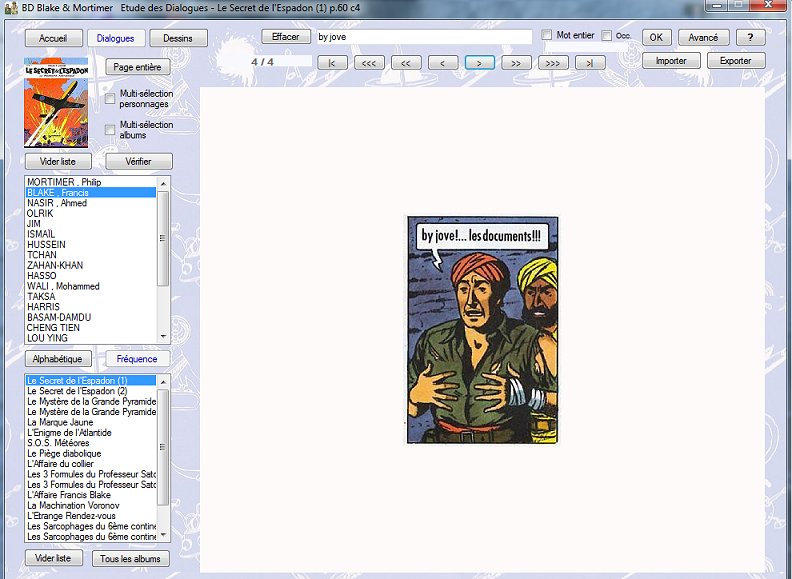This screenshot has height=579, width=792.
Task: Select BLAKE, Francis in the characters list
Action: [91, 192]
